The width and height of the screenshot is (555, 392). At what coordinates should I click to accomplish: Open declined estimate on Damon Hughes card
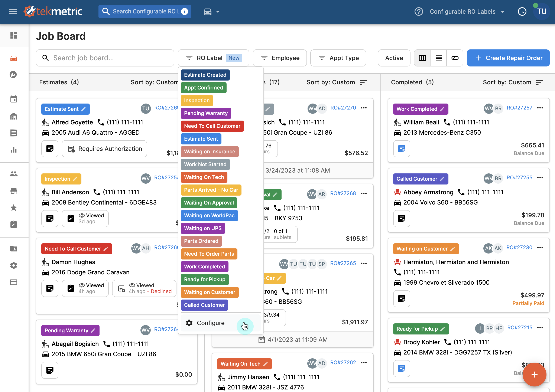point(144,288)
